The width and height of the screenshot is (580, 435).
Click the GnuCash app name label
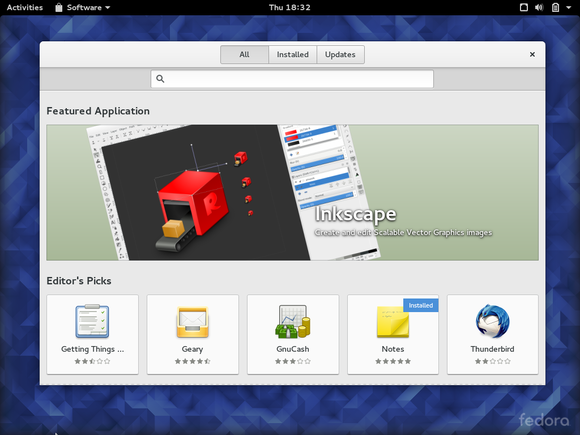point(293,349)
